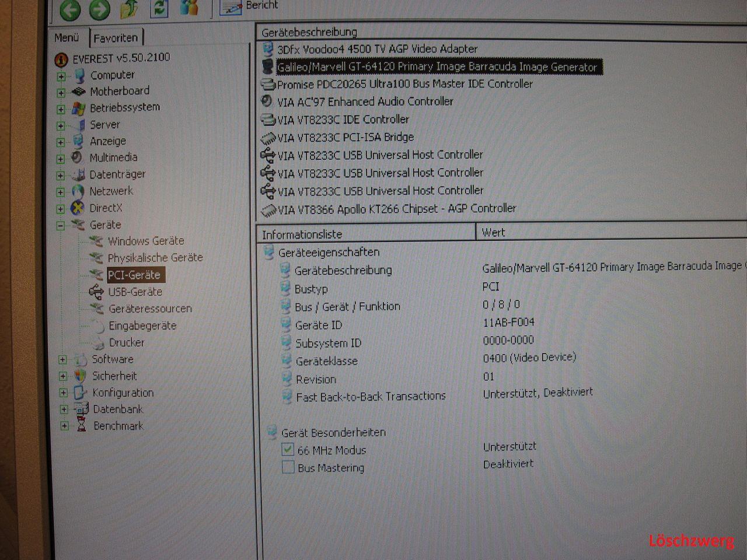Select EVEREST v5.50.2100 root node
The width and height of the screenshot is (747, 560).
point(121,58)
